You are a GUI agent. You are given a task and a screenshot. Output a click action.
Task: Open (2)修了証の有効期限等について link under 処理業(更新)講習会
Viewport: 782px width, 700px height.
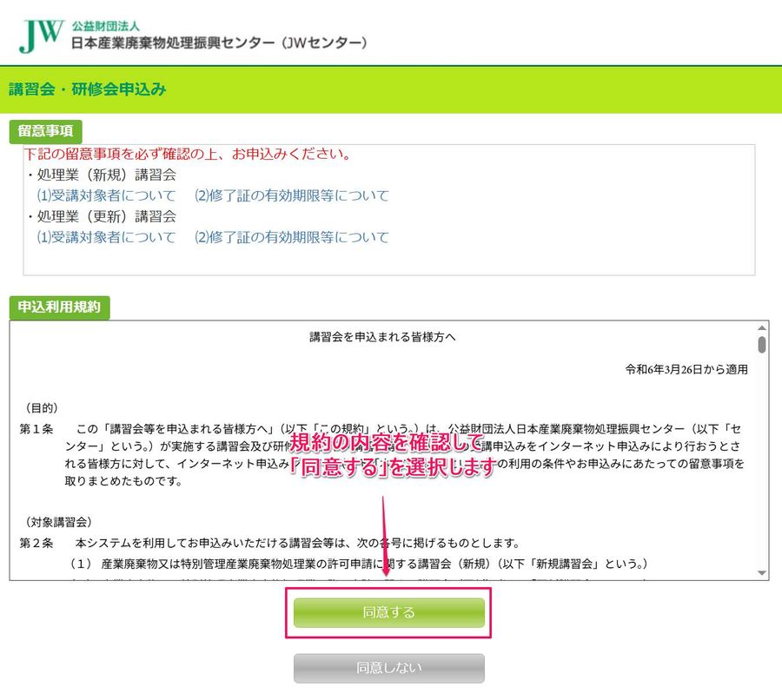tap(292, 237)
